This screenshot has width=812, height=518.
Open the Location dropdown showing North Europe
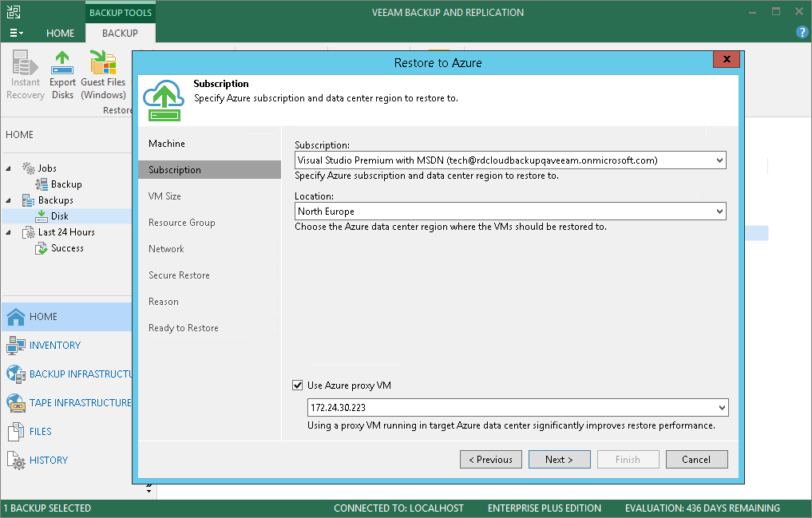(719, 212)
